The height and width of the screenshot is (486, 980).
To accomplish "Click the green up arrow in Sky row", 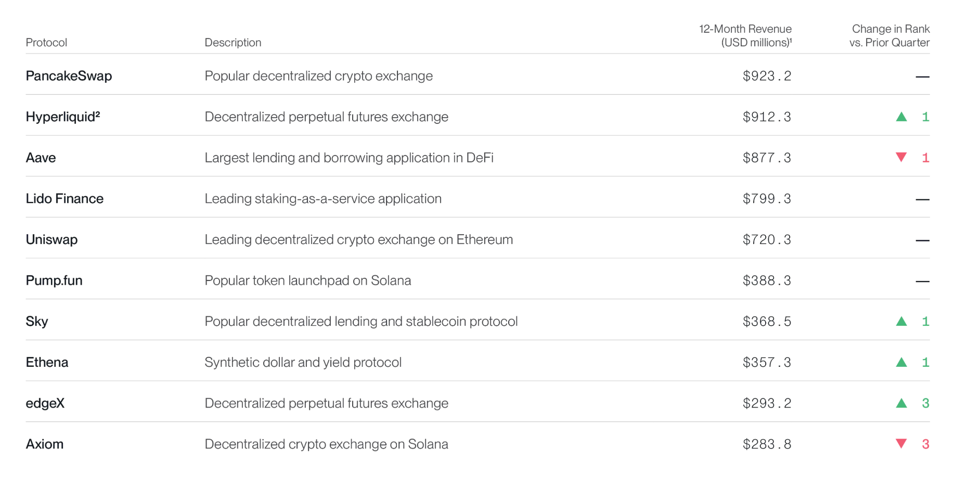I will coord(901,321).
